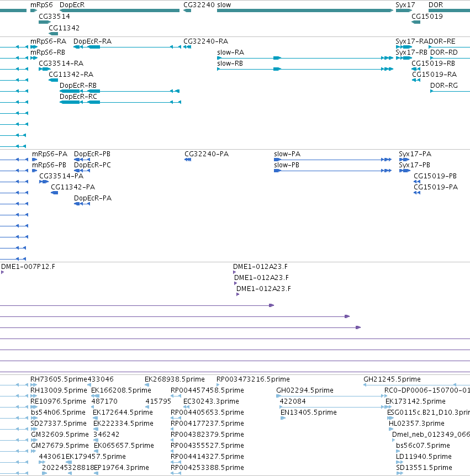Viewport: 470px width, 476px height.
Task: Click transcript CG32240-RA
Action: [x=206, y=41]
